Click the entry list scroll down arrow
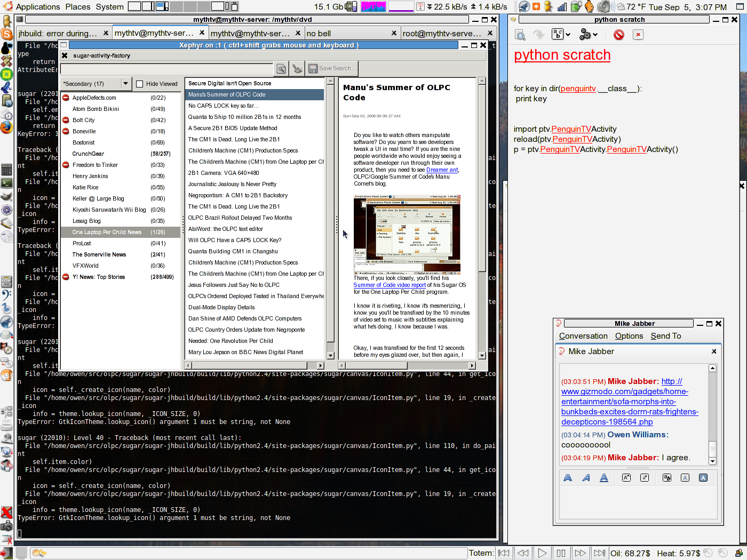The width and height of the screenshot is (747, 560). pos(330,356)
